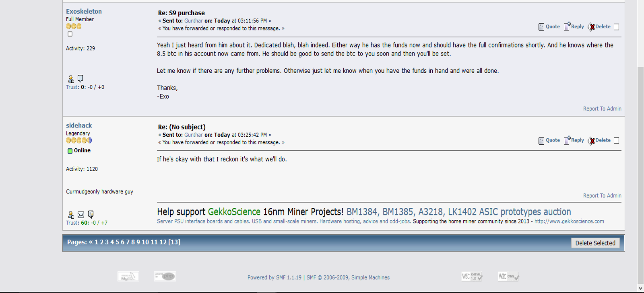Click Gunthar recipient in S9 purchase message
This screenshot has width=644, height=293.
[194, 21]
